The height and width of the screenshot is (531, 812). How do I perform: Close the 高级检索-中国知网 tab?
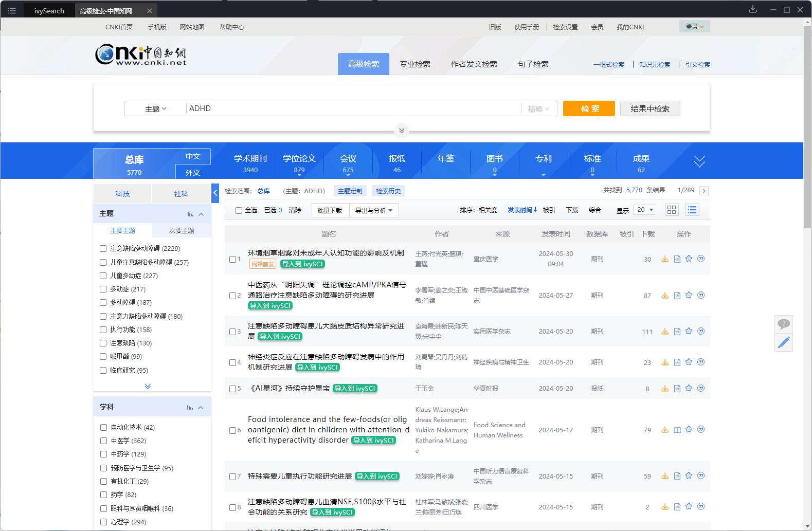pos(150,11)
